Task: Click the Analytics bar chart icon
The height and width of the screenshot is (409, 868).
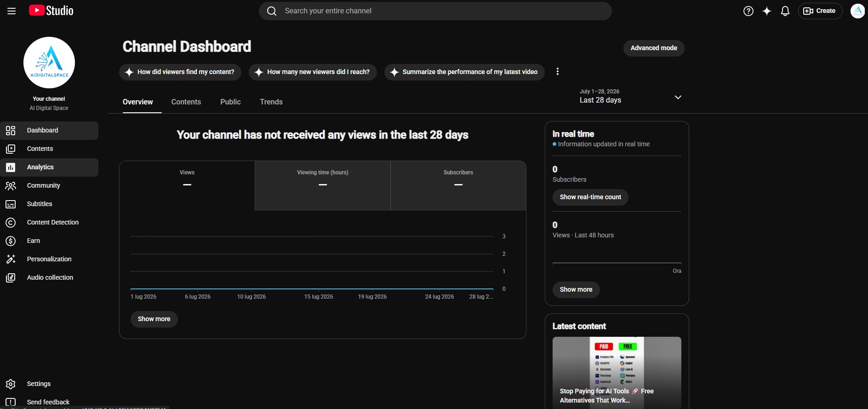Action: click(11, 167)
